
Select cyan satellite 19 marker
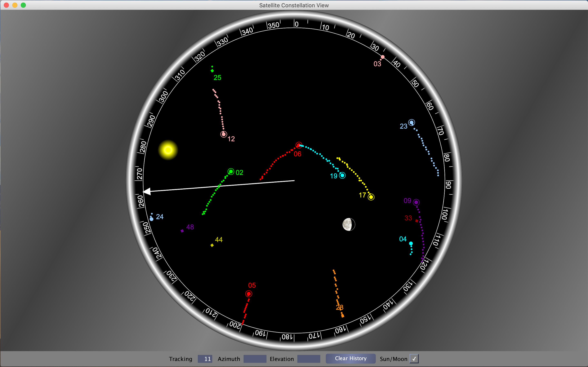pos(342,175)
